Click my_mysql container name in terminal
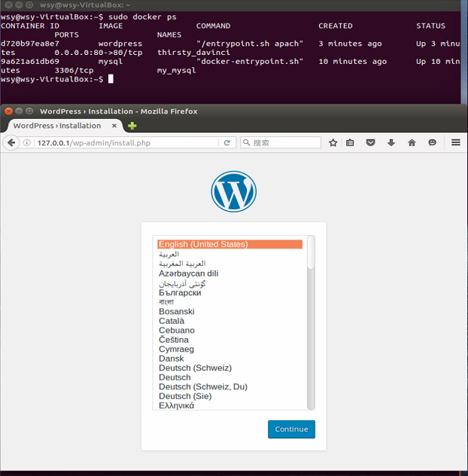 tap(177, 71)
